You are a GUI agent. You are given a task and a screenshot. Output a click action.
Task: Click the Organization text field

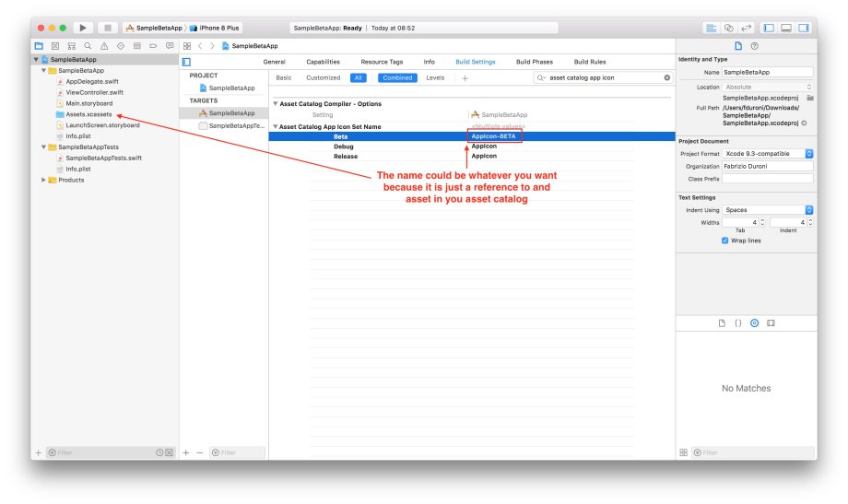768,166
